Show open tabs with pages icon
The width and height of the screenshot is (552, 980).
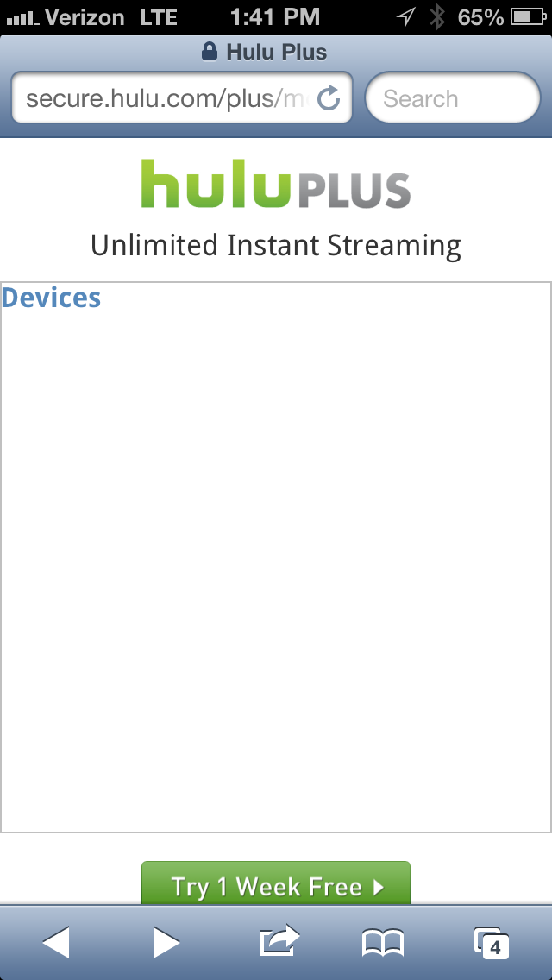(x=492, y=942)
